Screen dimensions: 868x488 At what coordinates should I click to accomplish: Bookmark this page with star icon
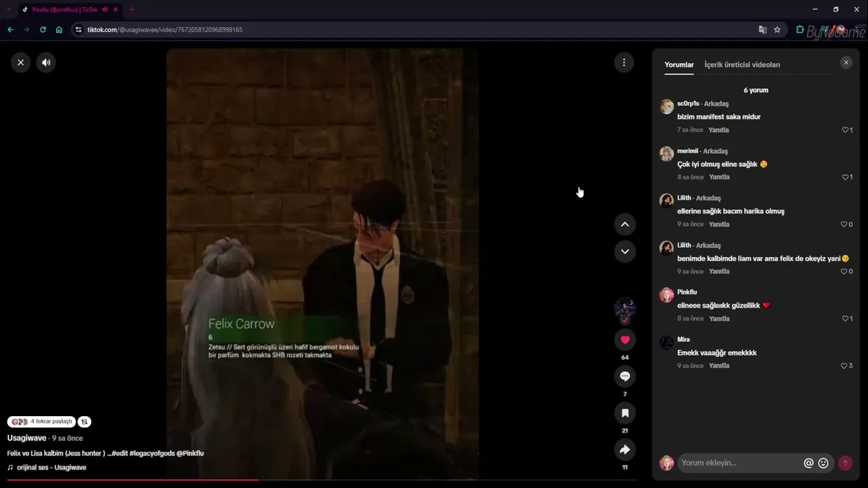777,30
